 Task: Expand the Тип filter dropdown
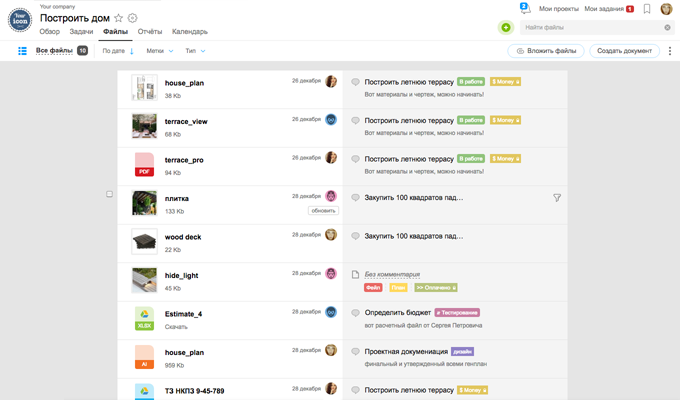point(195,51)
